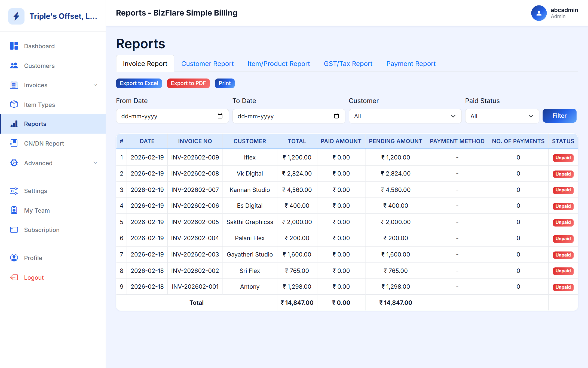Viewport: 588px width, 368px height.
Task: Click the Logout arrow icon
Action: coord(14,277)
